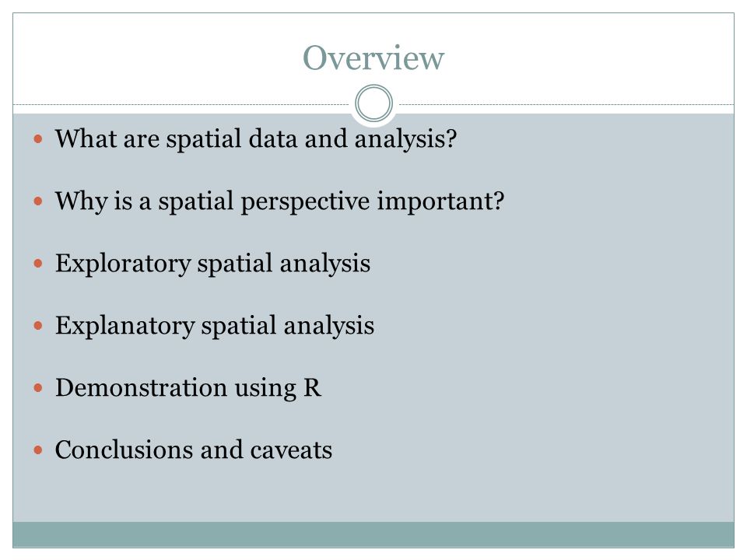Viewport: 747px width, 560px height.
Task: Select the 'Demonstration using R' text
Action: (188, 388)
